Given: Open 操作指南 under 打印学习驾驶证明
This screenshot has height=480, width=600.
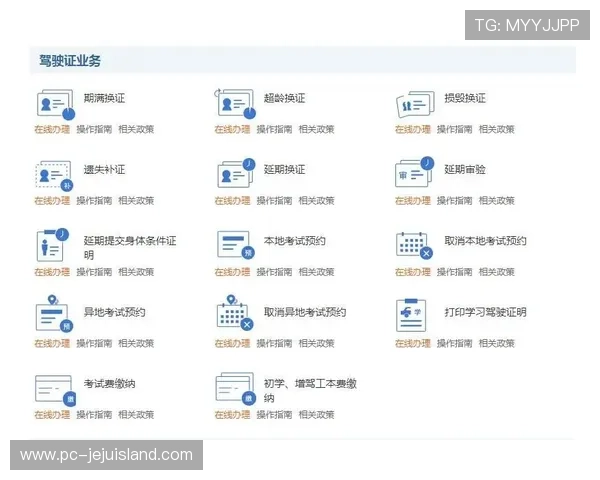Looking at the screenshot, I should pyautogui.click(x=455, y=343).
